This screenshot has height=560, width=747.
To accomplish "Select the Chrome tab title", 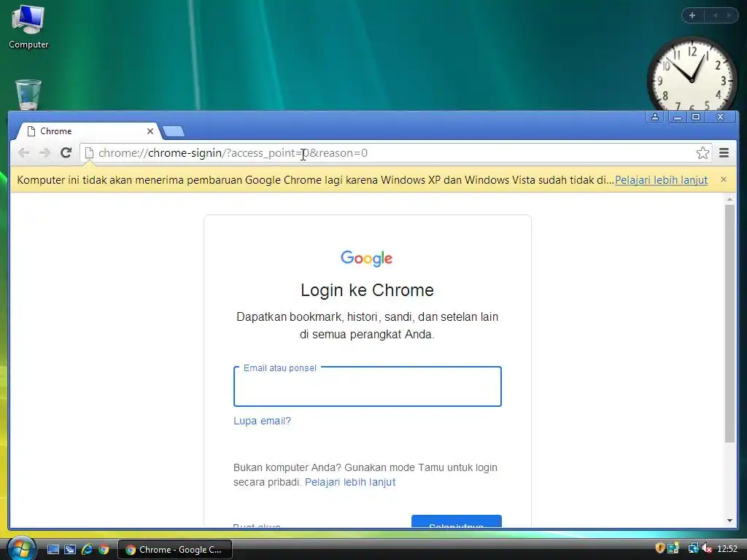I will click(x=55, y=131).
